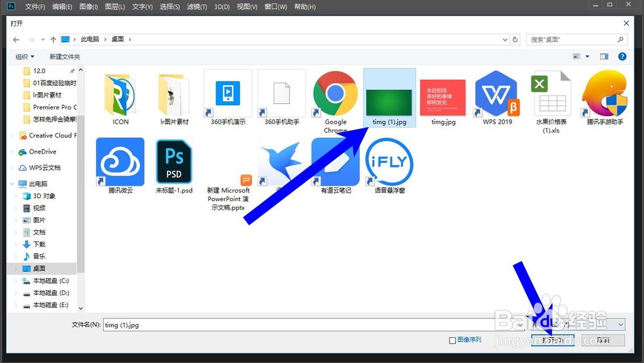This screenshot has width=644, height=363.
Task: Open the 文件(F) menu
Action: (x=35, y=6)
